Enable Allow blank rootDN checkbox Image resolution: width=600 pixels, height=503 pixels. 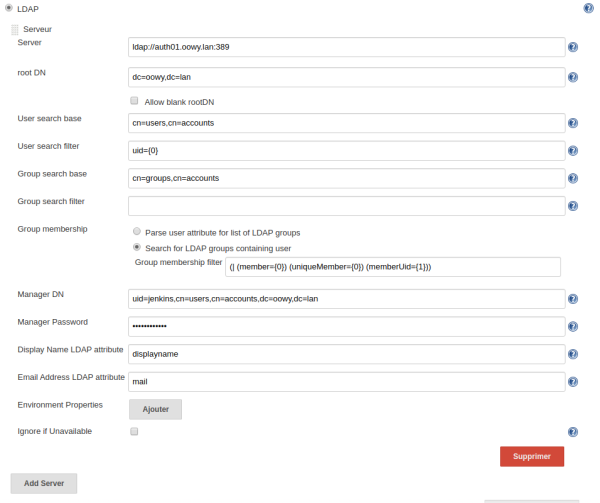point(134,101)
